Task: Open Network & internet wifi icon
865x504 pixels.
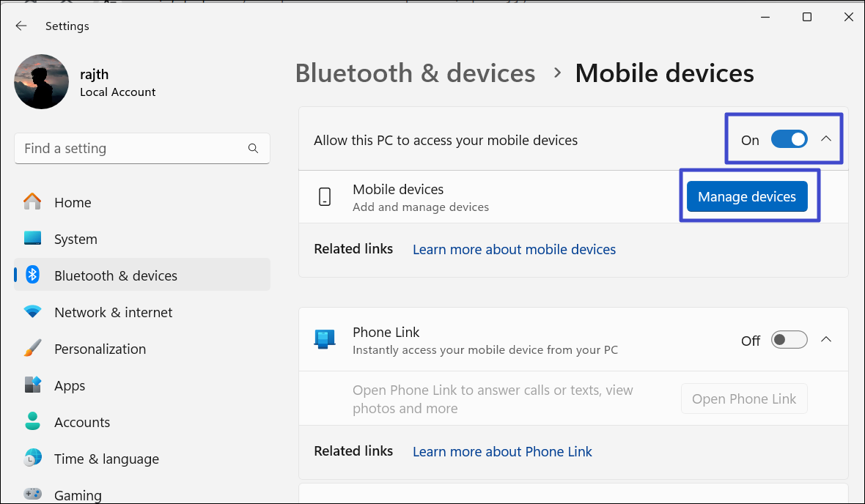Action: (x=32, y=312)
